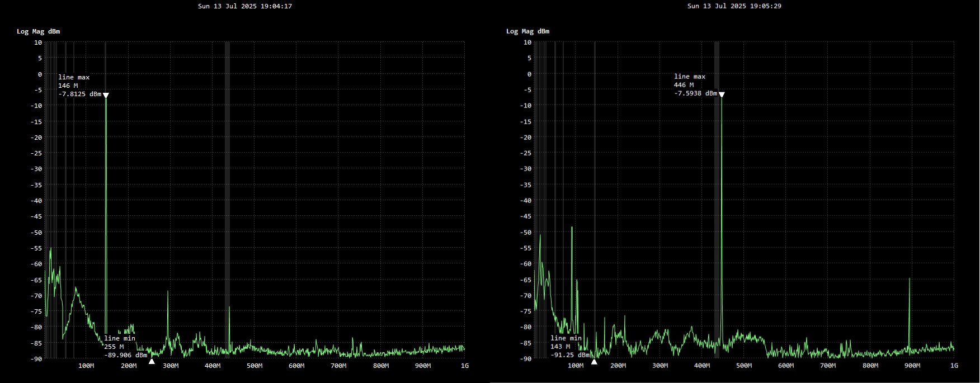The width and height of the screenshot is (980, 383).
Task: Click the gray shaded band in right plot
Action: [717, 168]
